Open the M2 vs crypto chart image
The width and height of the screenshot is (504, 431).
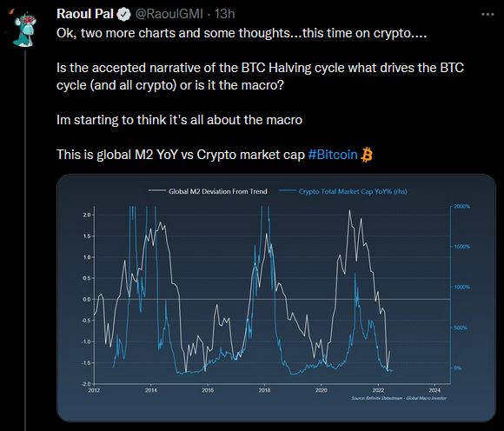pyautogui.click(x=276, y=298)
